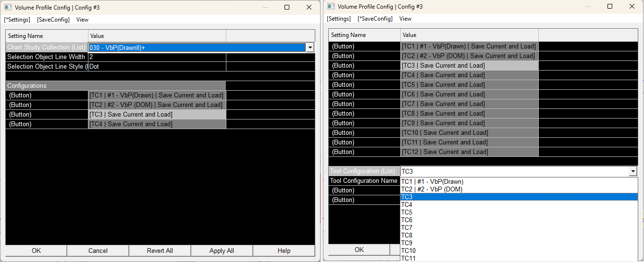Viewport: 644px width, 262px height.
Task: Open [*Settings] menu in left window
Action: (17, 20)
